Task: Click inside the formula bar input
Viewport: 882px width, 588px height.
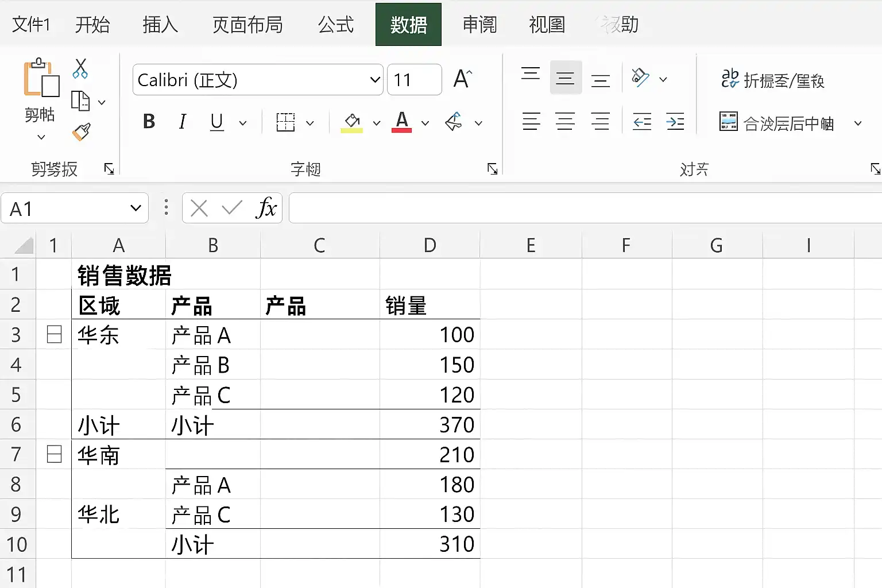Action: (585, 208)
